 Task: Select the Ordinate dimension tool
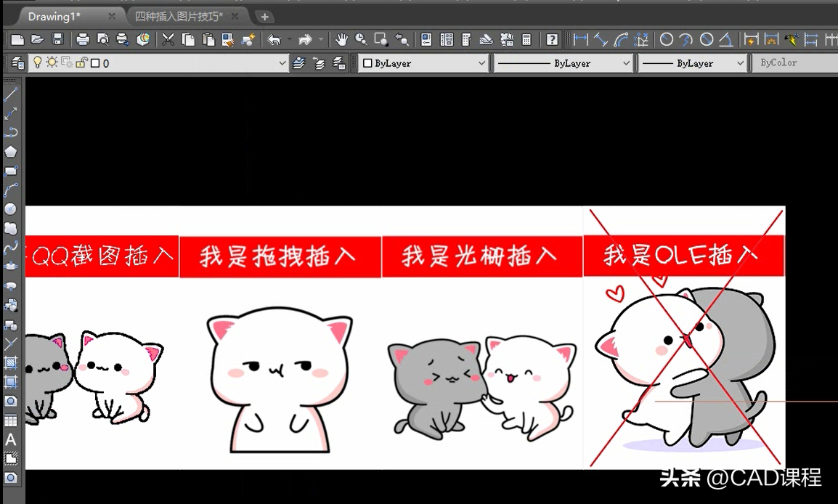tap(640, 39)
